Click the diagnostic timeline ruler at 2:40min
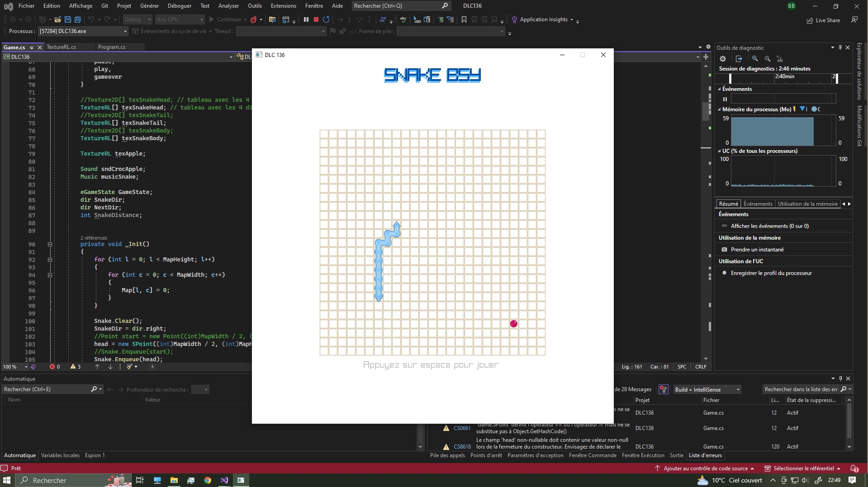 coord(784,76)
